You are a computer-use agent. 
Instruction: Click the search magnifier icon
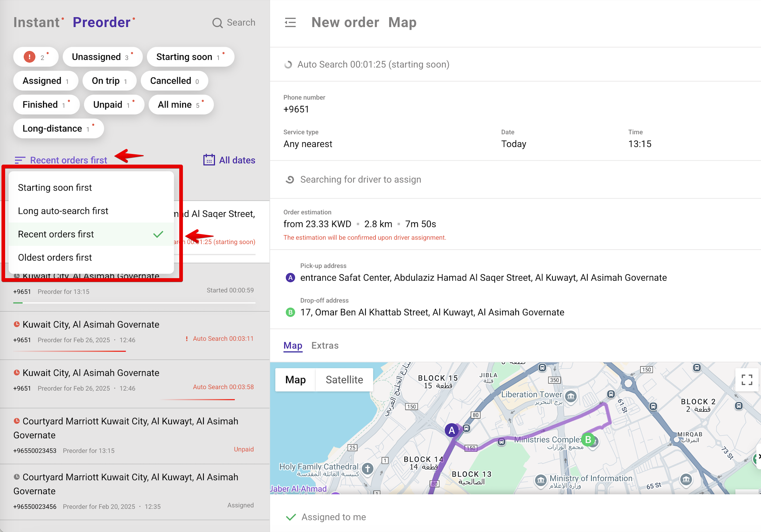tap(217, 23)
